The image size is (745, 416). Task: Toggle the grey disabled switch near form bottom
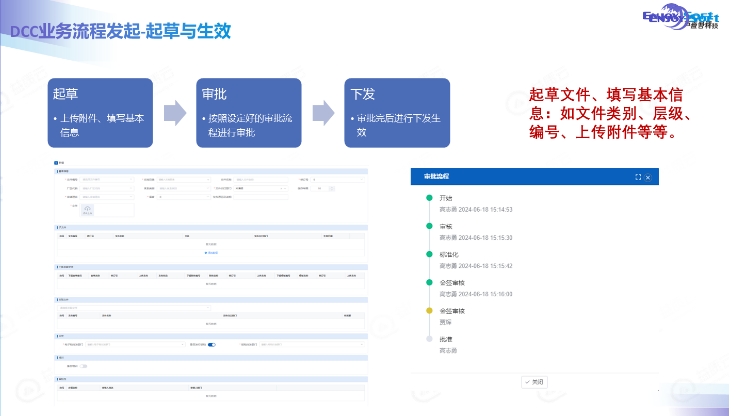click(x=84, y=366)
